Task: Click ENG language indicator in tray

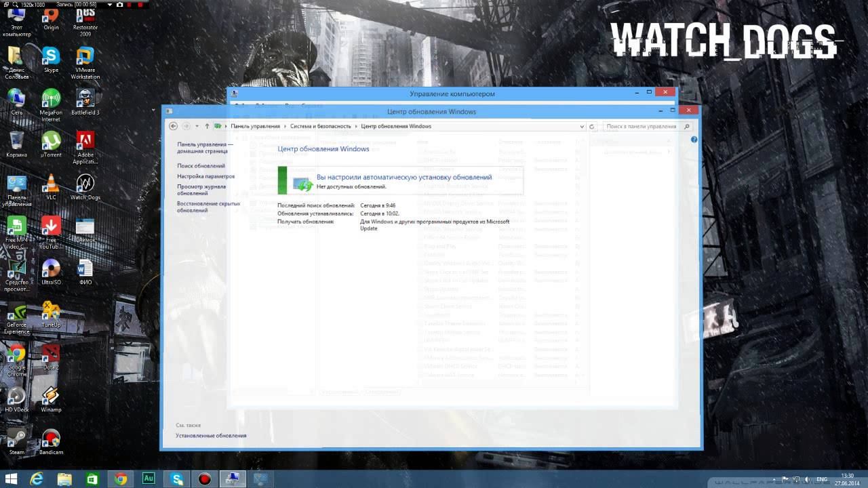Action: pyautogui.click(x=822, y=479)
